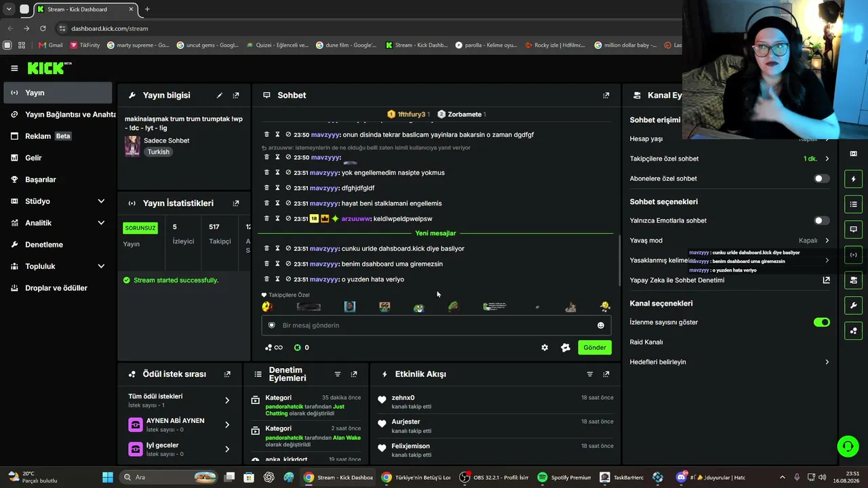Viewport: 868px width, 488px height.
Task: Disable İzlenme sayısını göster switch
Action: [x=821, y=322]
